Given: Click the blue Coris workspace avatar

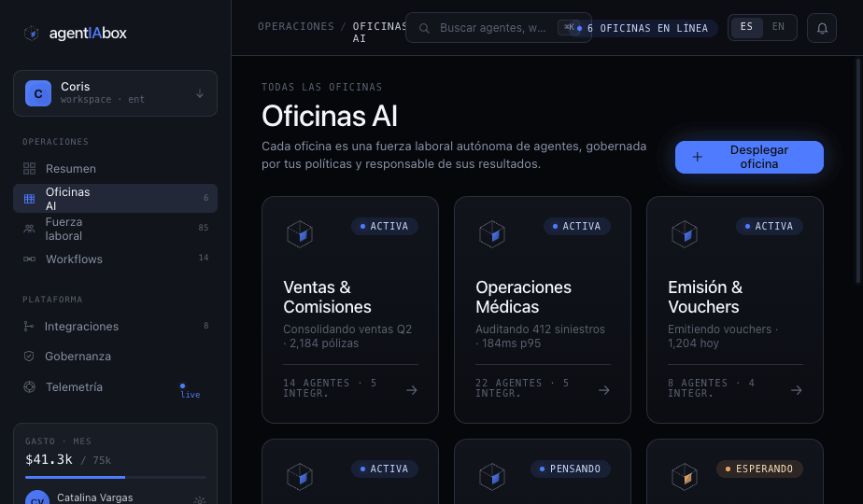Looking at the screenshot, I should [38, 93].
